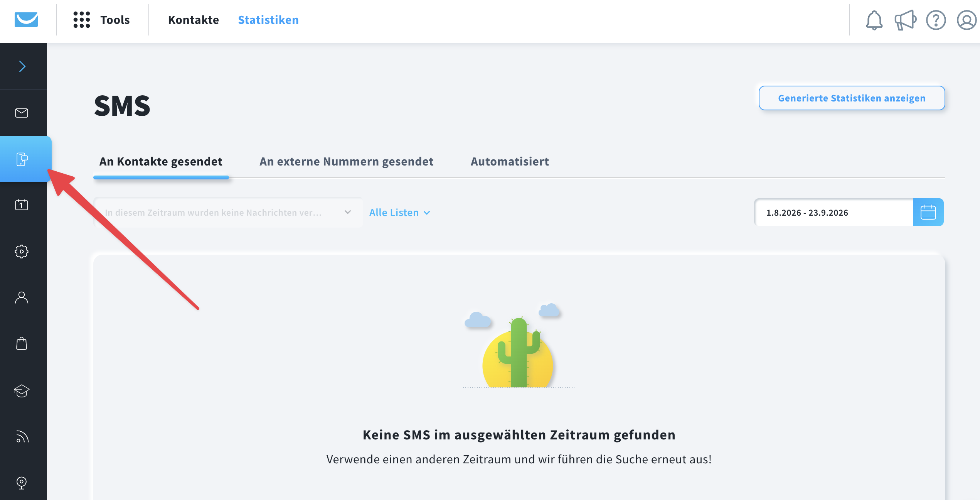Go to Kontakte in top navigation
Image resolution: width=980 pixels, height=500 pixels.
click(x=194, y=20)
